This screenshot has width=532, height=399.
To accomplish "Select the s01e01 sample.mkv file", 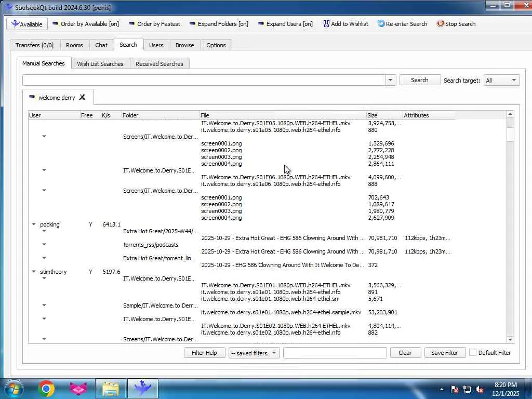I will 281,312.
